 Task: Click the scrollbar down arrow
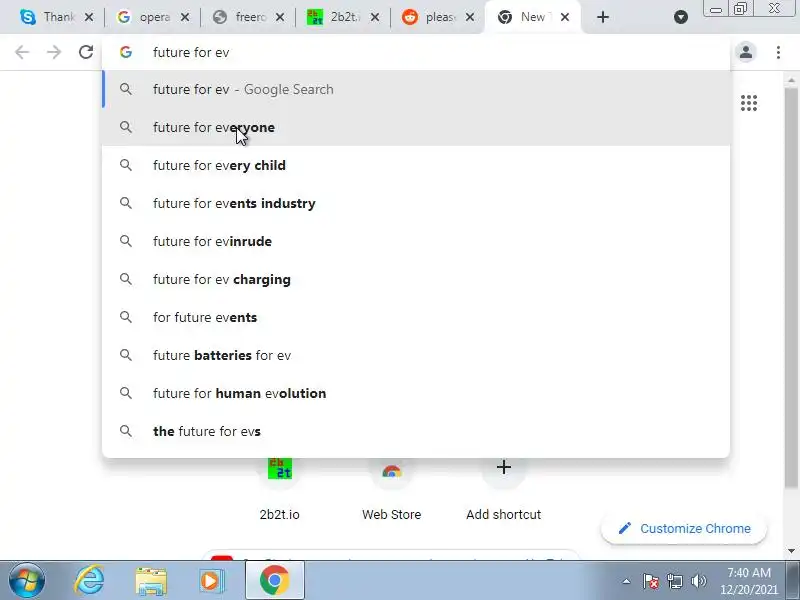791,551
